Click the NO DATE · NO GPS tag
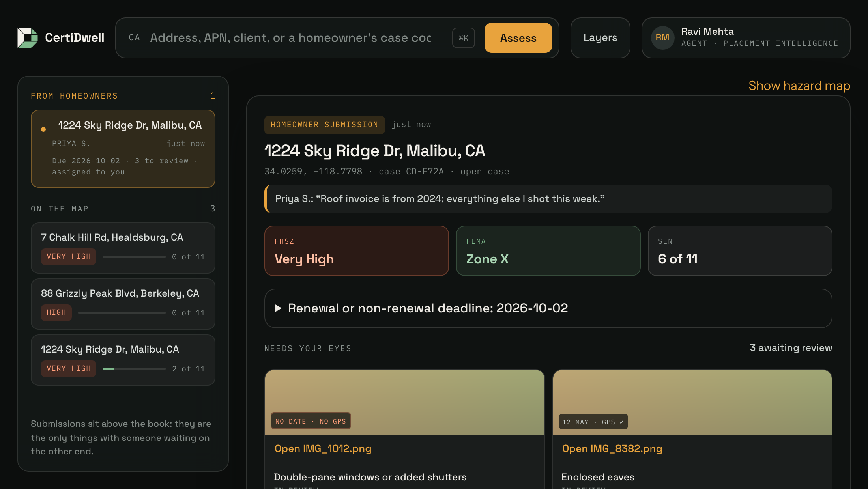The height and width of the screenshot is (489, 868). click(x=311, y=421)
